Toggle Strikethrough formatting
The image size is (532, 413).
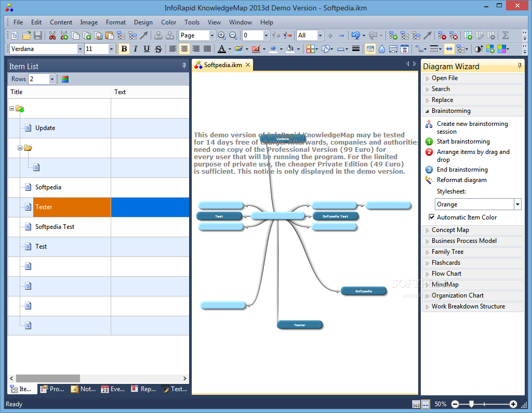point(158,49)
